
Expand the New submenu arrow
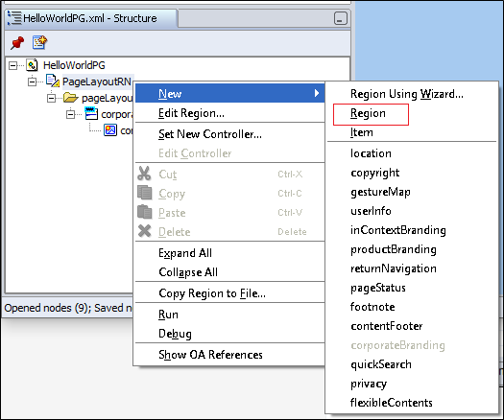click(x=317, y=93)
